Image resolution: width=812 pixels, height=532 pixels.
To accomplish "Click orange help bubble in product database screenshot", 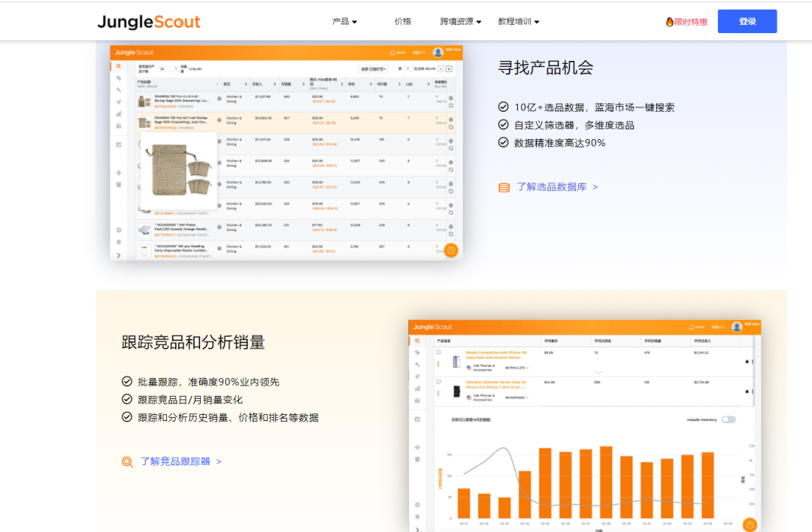I will tap(451, 250).
